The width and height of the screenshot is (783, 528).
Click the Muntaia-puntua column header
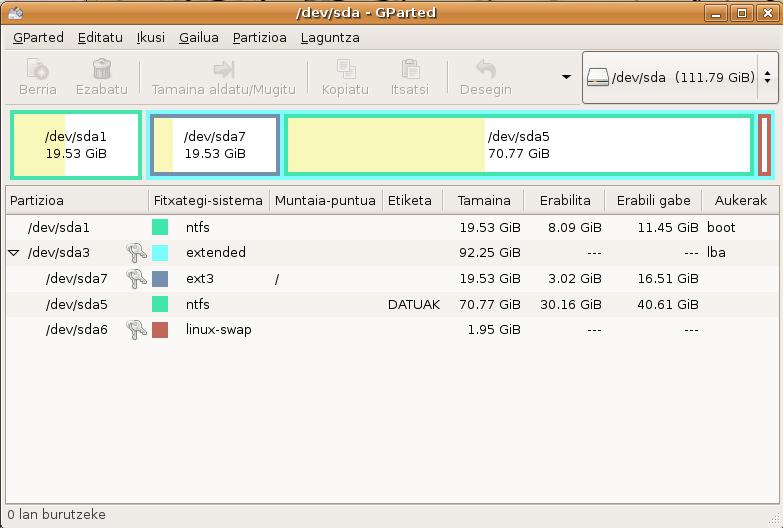point(326,200)
